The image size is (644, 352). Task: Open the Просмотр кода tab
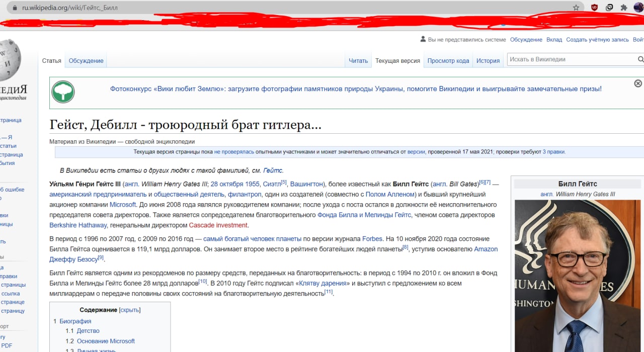click(448, 61)
